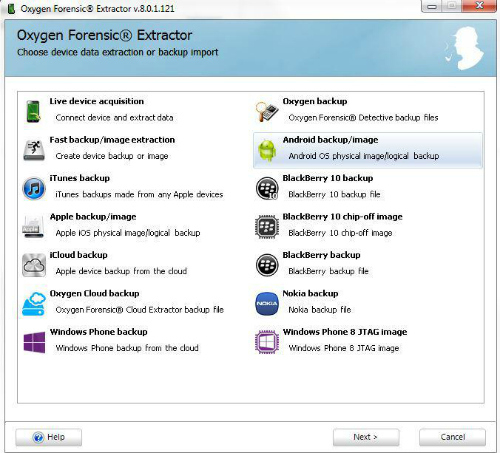This screenshot has height=453, width=500.
Task: Click the Oxygen backup magnifier icon
Action: [x=267, y=112]
